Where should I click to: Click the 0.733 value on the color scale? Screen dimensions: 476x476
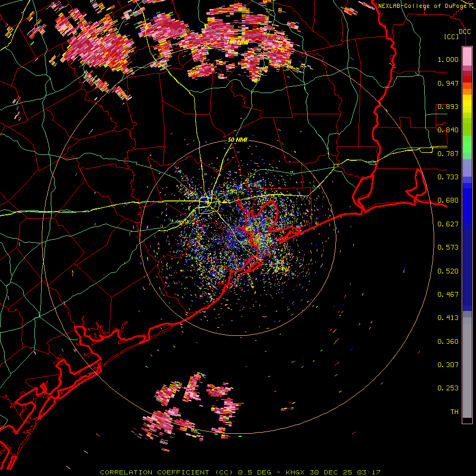(x=448, y=177)
